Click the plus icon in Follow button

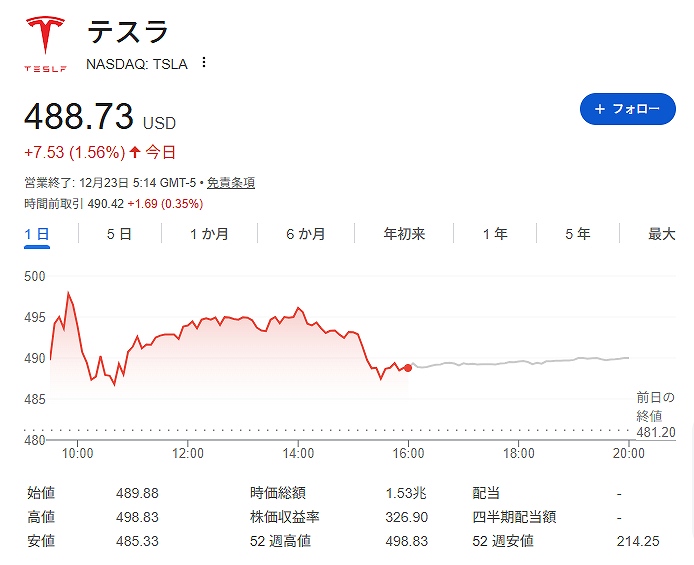click(600, 109)
